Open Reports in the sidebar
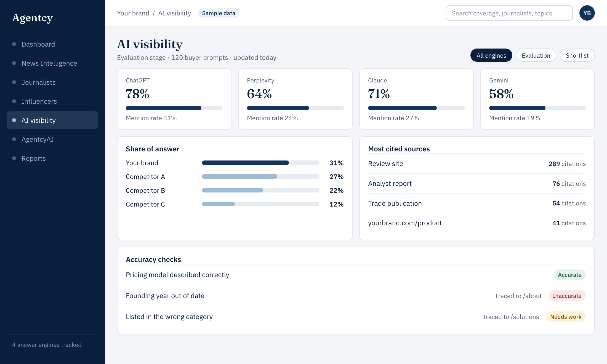The width and height of the screenshot is (607, 364). click(52, 158)
